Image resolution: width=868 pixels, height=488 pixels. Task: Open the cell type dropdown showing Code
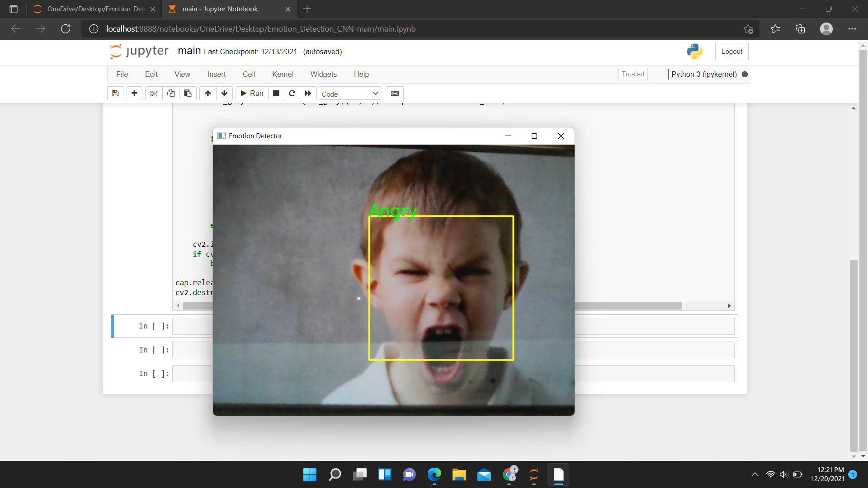click(349, 94)
